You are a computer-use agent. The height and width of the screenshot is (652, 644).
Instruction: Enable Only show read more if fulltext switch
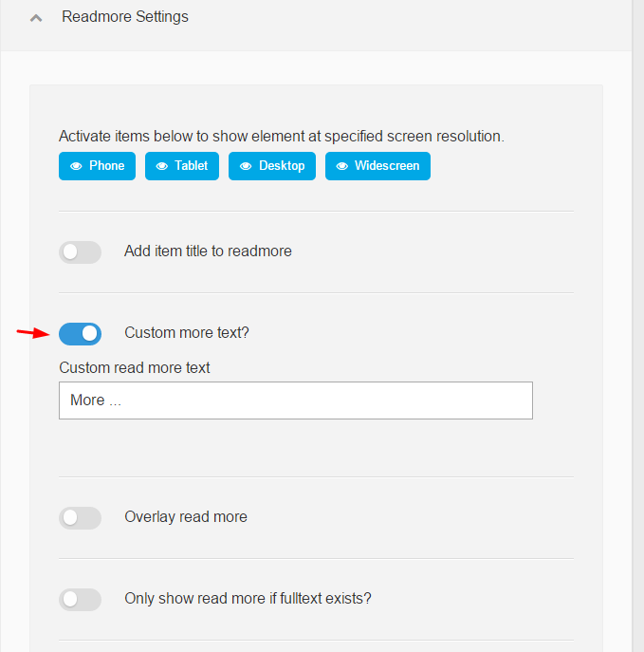pyautogui.click(x=81, y=599)
